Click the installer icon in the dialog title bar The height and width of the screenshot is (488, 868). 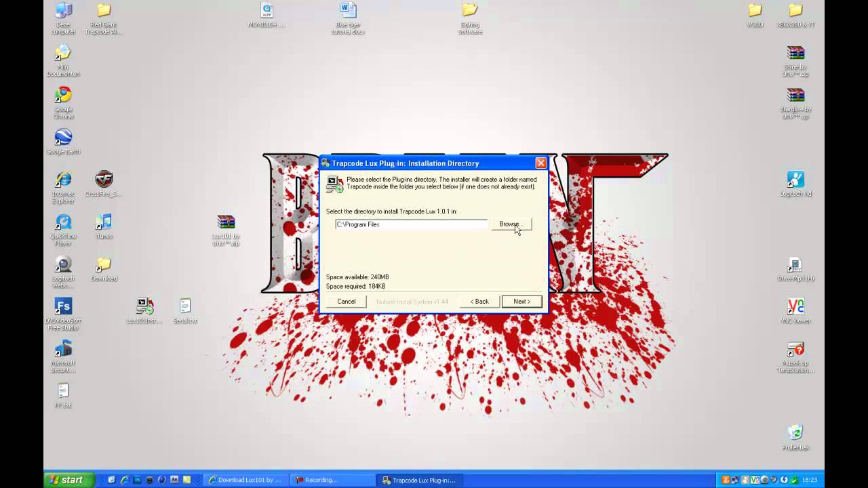pyautogui.click(x=325, y=163)
